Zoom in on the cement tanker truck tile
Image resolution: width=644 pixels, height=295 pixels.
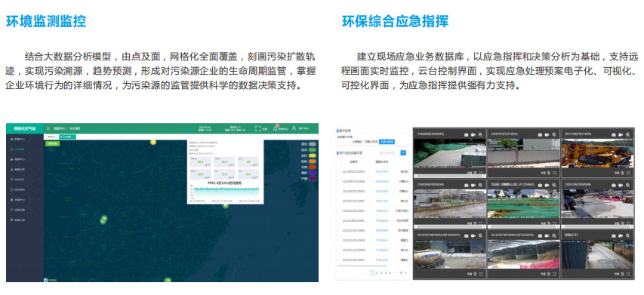point(480,235)
